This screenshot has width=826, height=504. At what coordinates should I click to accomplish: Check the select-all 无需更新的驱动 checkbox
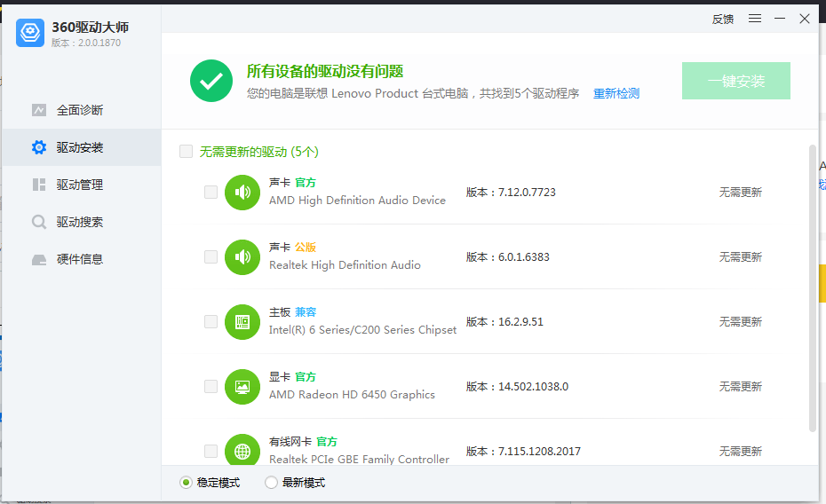pos(187,152)
